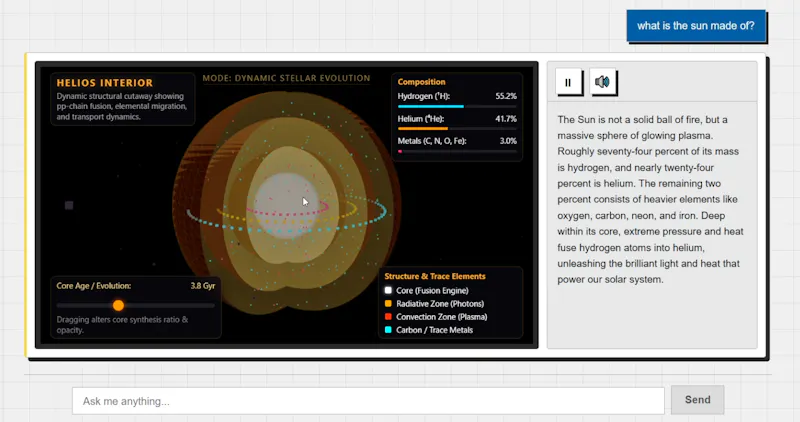Image resolution: width=800 pixels, height=422 pixels.
Task: Select the 'what is the sun made of?' message
Action: pos(696,26)
